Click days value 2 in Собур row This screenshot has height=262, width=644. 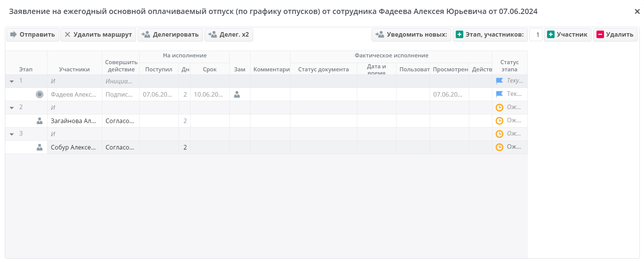click(185, 147)
